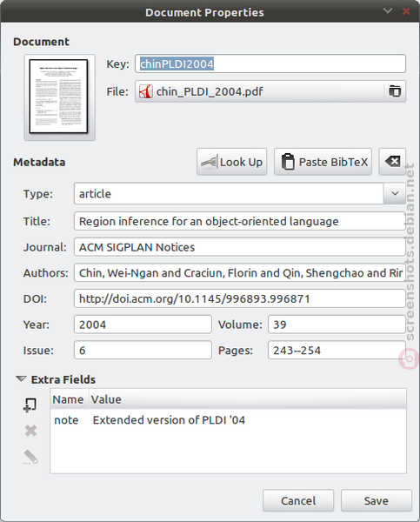Click the add extra field icon
Viewport: 420px width, 522px height.
pos(30,405)
